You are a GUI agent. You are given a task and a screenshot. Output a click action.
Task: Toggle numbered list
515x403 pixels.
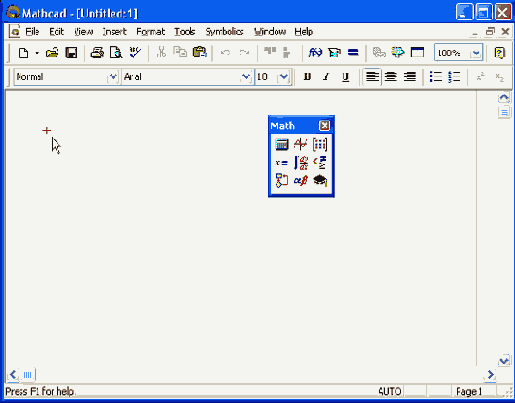(454, 77)
